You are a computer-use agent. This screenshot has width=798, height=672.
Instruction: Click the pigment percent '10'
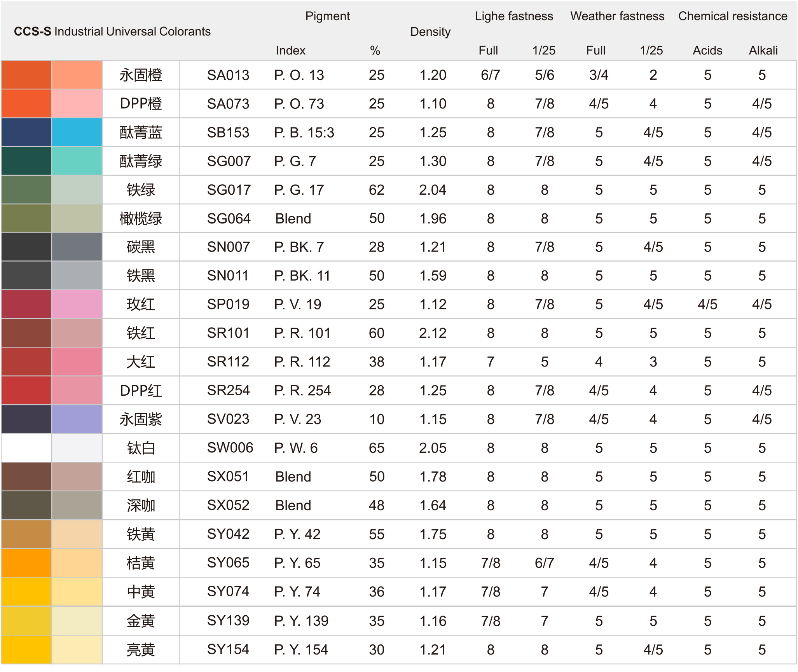[x=377, y=419]
